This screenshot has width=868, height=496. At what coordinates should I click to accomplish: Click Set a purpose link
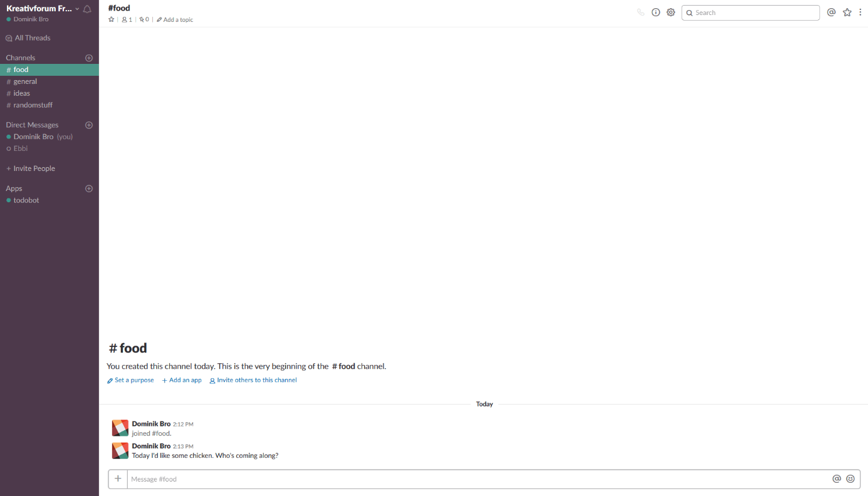click(x=130, y=380)
